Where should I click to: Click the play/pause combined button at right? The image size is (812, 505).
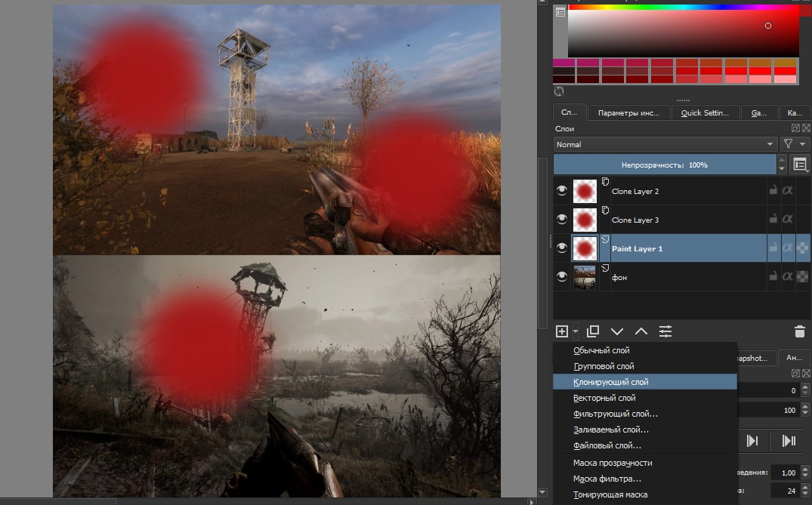(x=789, y=441)
